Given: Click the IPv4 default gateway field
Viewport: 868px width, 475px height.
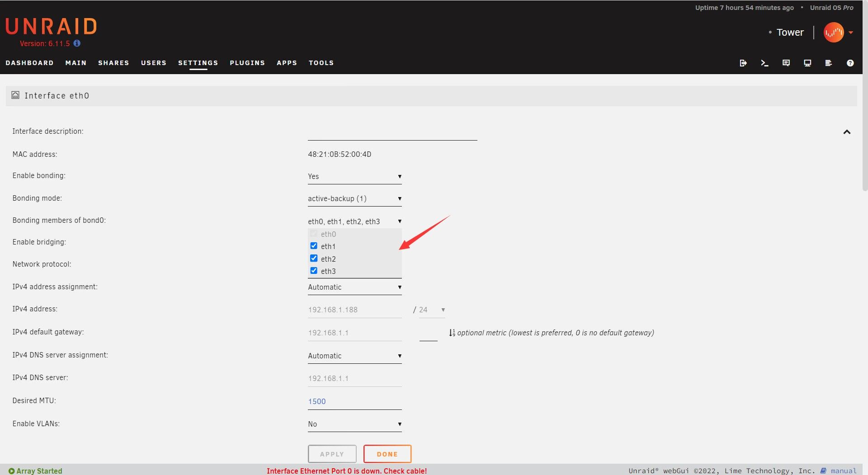Looking at the screenshot, I should pyautogui.click(x=355, y=333).
